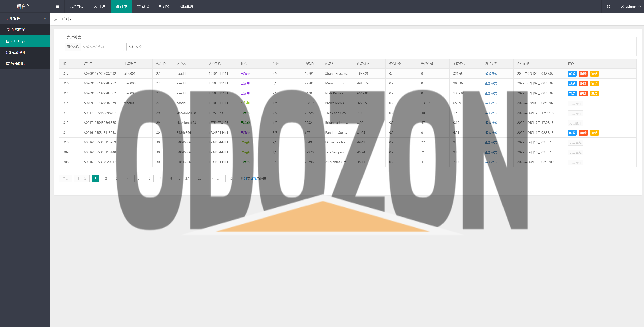Open 后台首页 in top navigation

[x=76, y=7]
